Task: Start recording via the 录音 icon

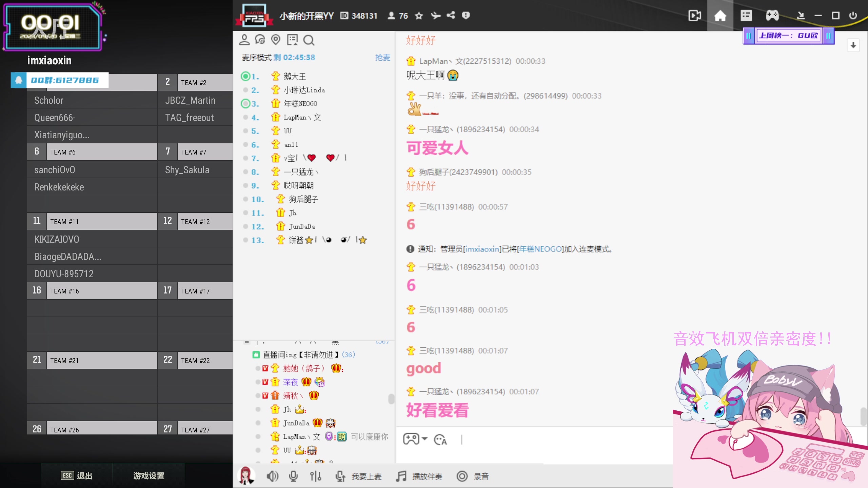Action: [462, 476]
